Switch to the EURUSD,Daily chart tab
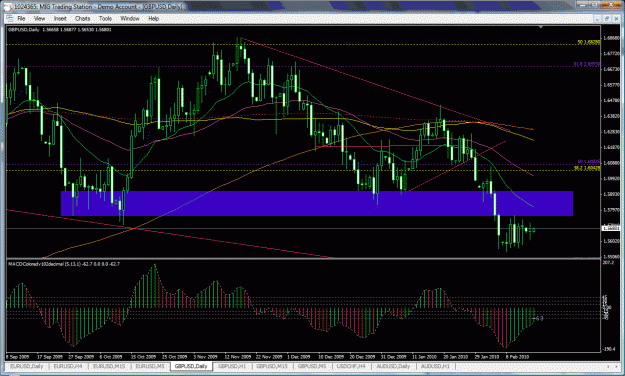Viewport: 625px width, 376px height. coord(27,366)
